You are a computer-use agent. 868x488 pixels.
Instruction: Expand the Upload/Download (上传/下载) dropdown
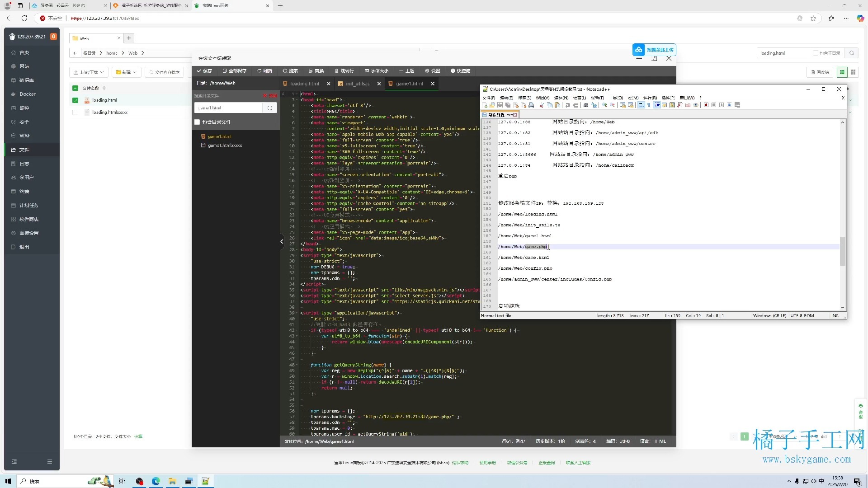[x=89, y=72]
